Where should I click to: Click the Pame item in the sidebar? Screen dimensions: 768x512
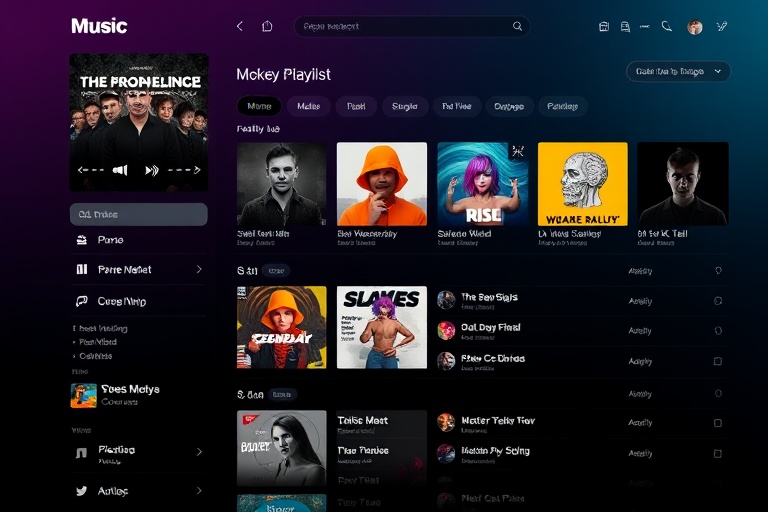click(x=110, y=240)
